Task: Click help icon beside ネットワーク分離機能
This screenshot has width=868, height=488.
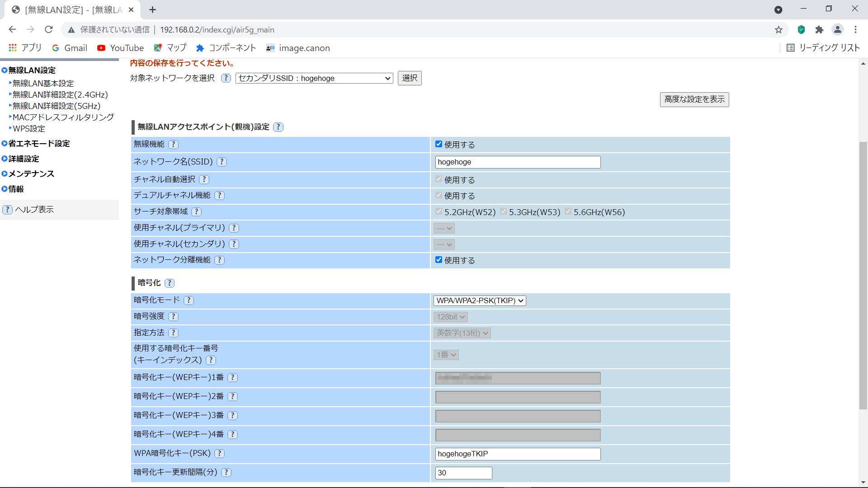Action: 220,260
